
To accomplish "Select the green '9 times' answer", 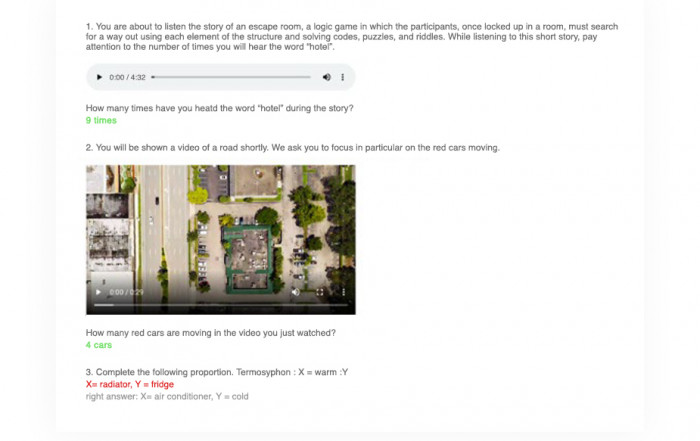I will 101,121.
